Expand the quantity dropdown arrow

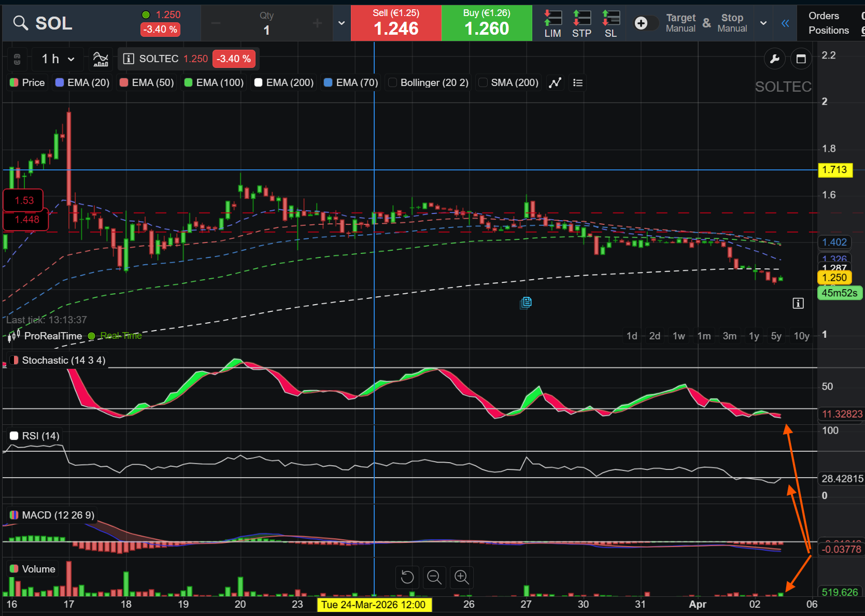tap(342, 23)
